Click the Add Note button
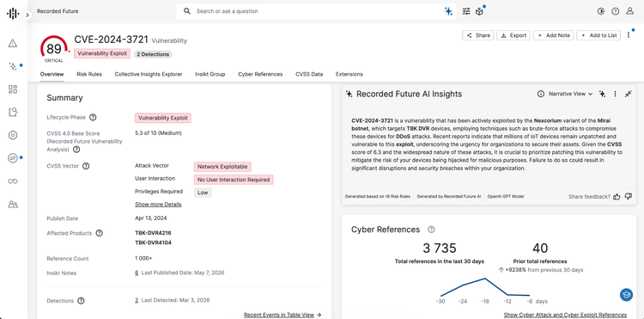 click(x=553, y=35)
